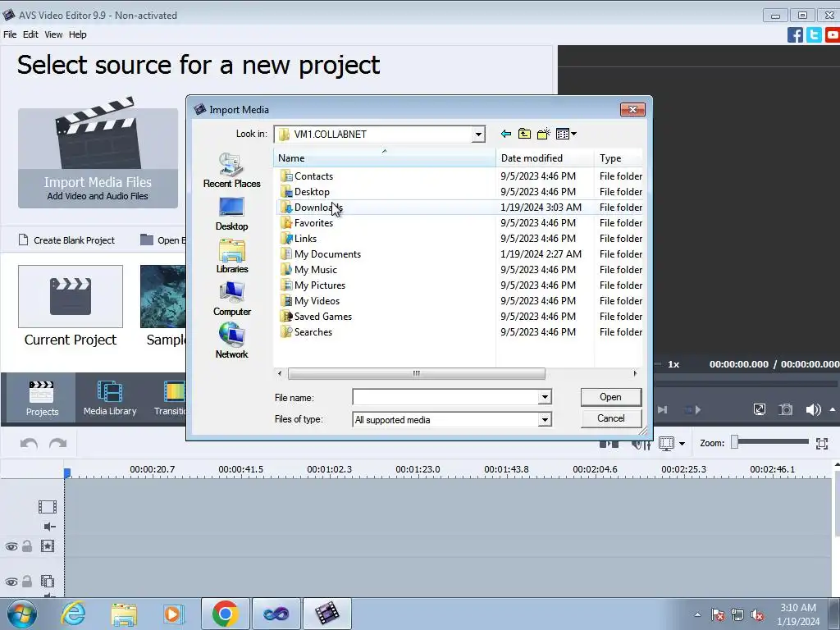Select Desktop in the places bar
Viewport: 840px width, 630px height.
click(x=231, y=214)
